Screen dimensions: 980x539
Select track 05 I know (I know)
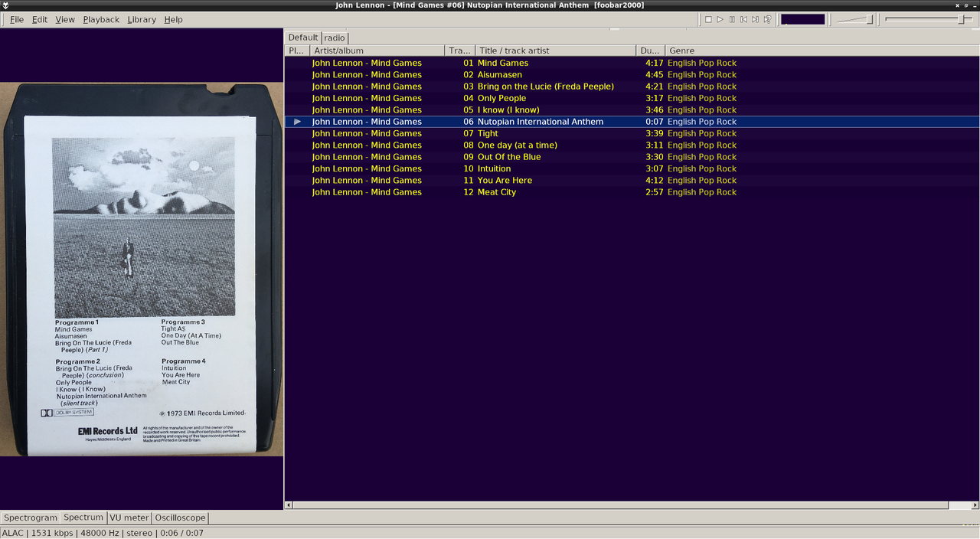[632, 109]
